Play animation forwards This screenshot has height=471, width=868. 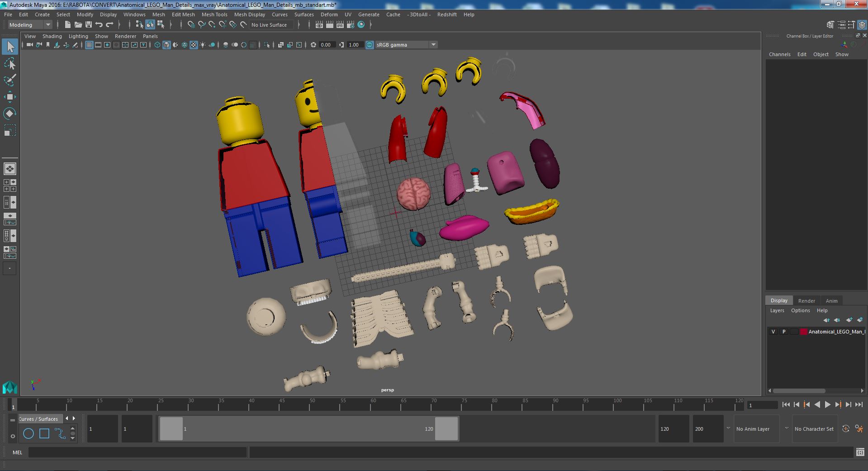[x=827, y=404]
